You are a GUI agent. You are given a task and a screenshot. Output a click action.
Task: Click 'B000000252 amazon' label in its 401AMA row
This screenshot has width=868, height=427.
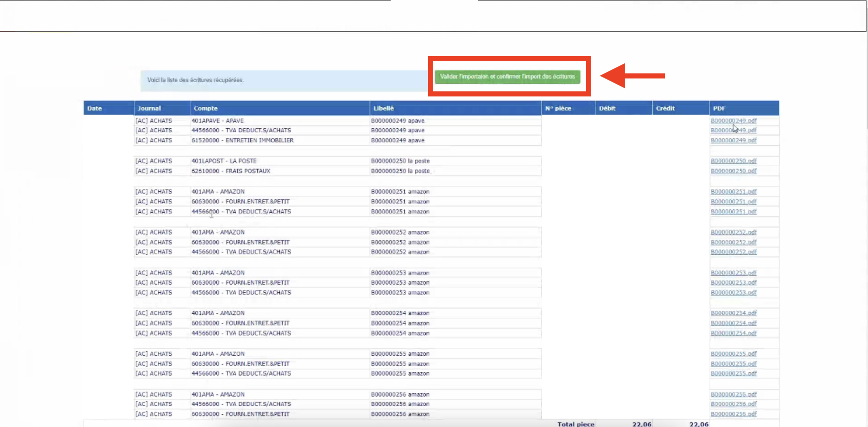(x=400, y=232)
